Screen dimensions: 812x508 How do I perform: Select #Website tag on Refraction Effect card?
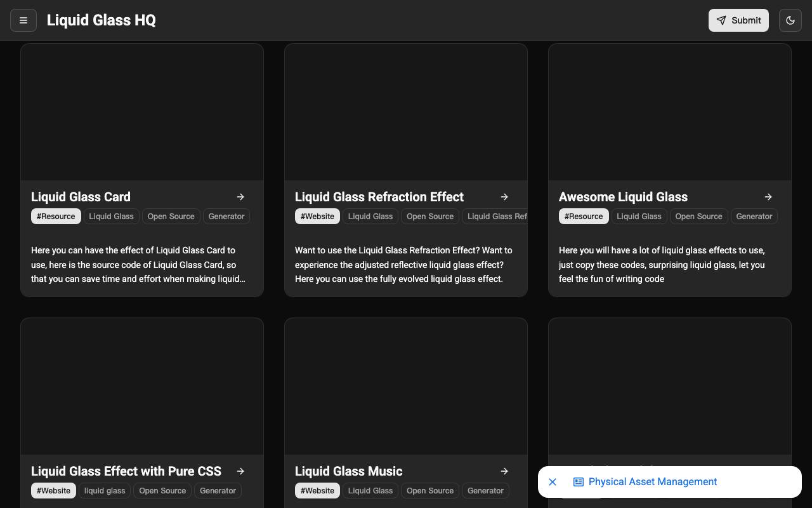point(317,217)
